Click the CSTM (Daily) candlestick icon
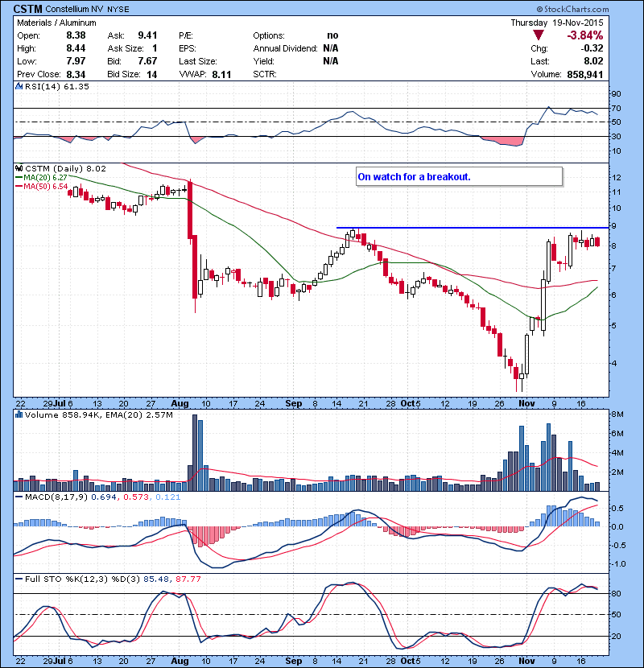644x668 pixels. coord(19,168)
